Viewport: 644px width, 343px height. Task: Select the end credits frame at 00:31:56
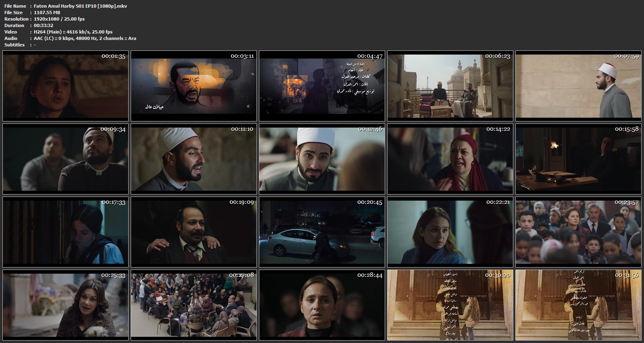578,305
